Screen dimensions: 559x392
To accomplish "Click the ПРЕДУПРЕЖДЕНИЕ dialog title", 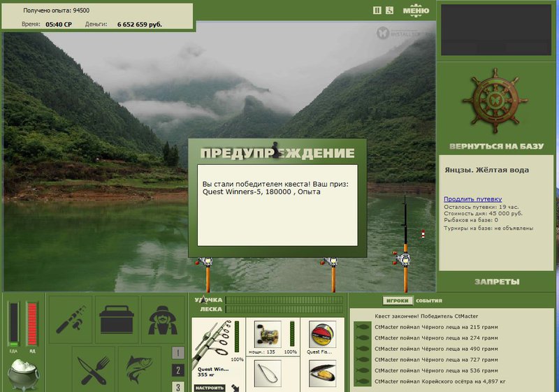I will (x=277, y=153).
